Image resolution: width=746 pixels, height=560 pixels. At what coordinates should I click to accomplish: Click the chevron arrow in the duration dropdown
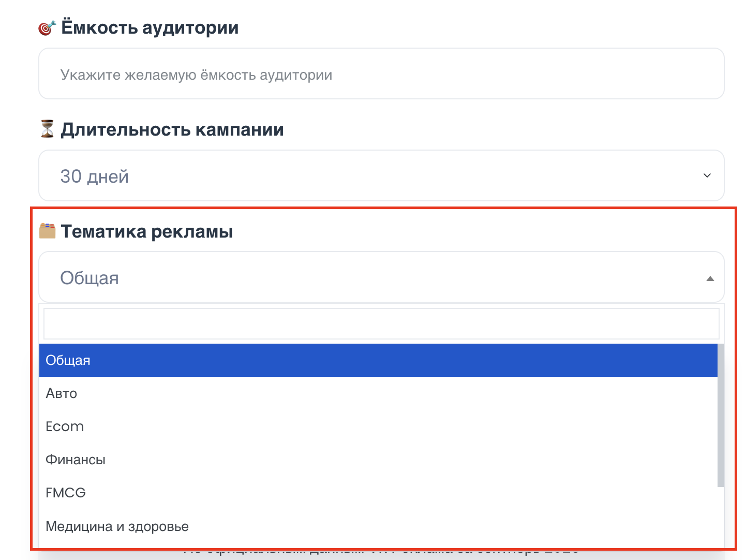(707, 176)
